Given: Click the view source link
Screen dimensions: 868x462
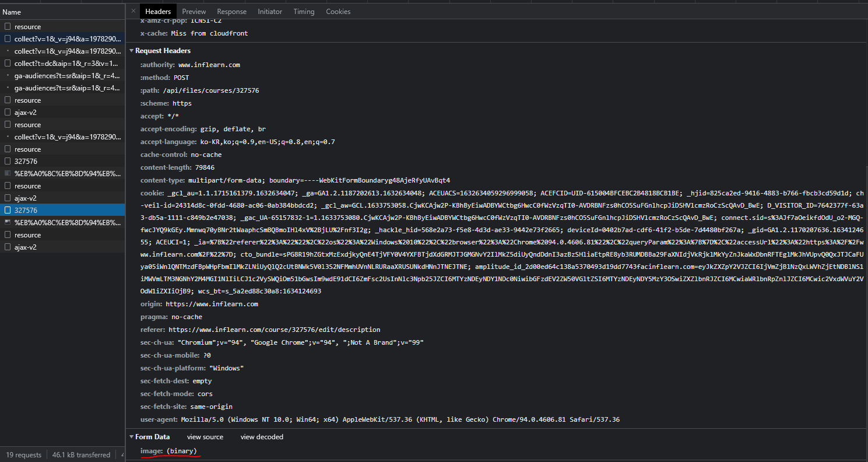Looking at the screenshot, I should click(x=205, y=437).
